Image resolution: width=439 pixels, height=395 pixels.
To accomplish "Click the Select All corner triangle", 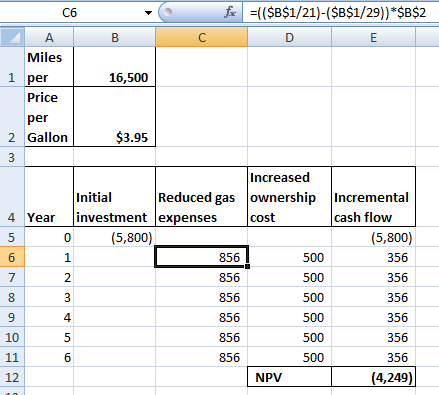I will click(12, 37).
